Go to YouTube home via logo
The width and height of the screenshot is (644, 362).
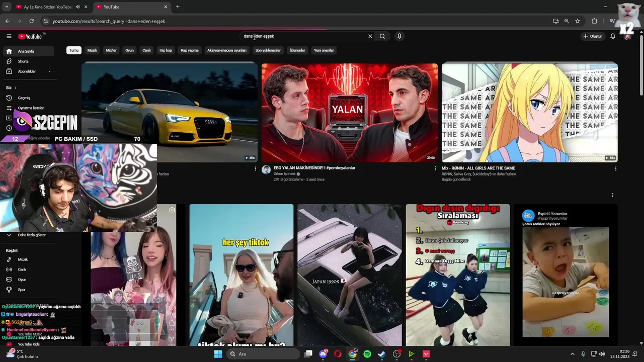tap(30, 36)
